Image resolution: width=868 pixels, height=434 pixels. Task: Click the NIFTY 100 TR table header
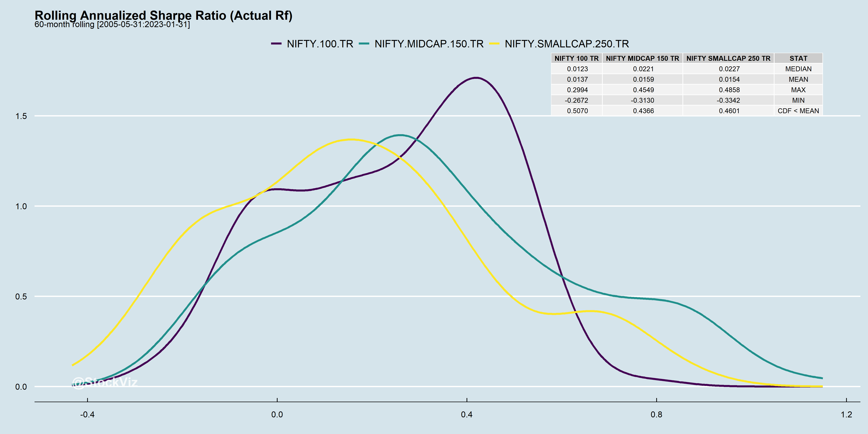point(576,58)
